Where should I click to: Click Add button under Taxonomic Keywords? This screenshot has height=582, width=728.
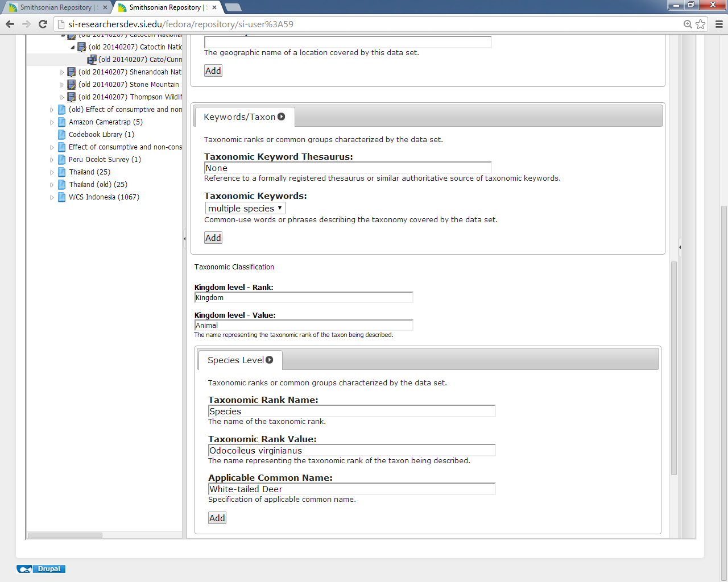(x=213, y=238)
